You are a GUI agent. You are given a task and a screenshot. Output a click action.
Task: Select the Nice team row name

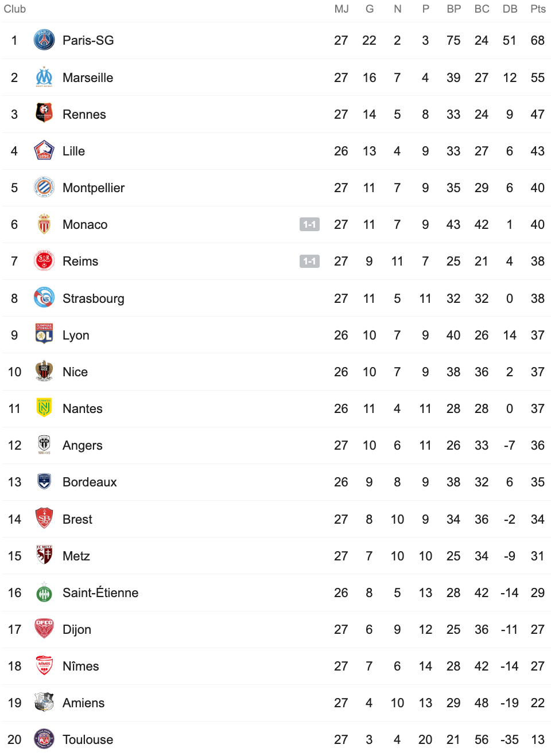pos(75,372)
